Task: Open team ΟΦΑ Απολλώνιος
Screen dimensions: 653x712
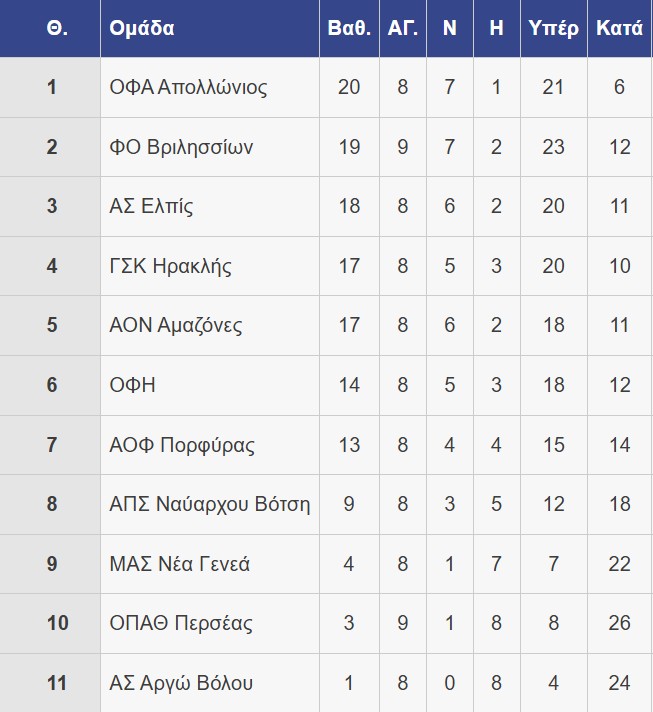Action: click(x=188, y=87)
